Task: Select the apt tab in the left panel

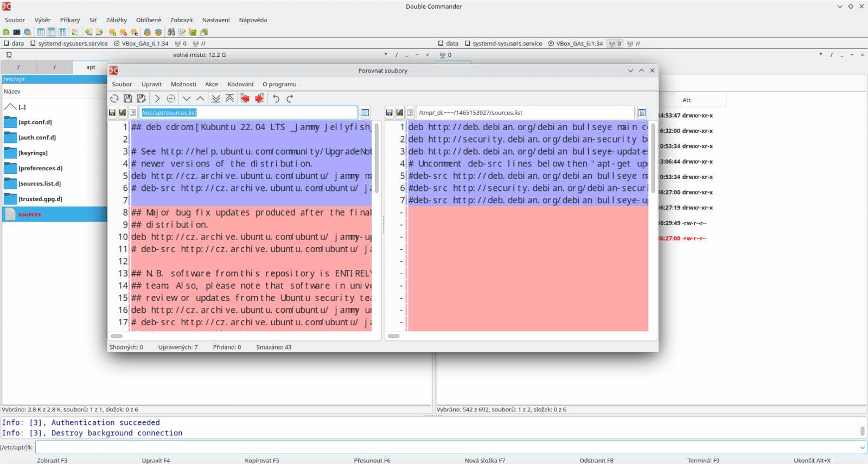Action: coord(91,67)
